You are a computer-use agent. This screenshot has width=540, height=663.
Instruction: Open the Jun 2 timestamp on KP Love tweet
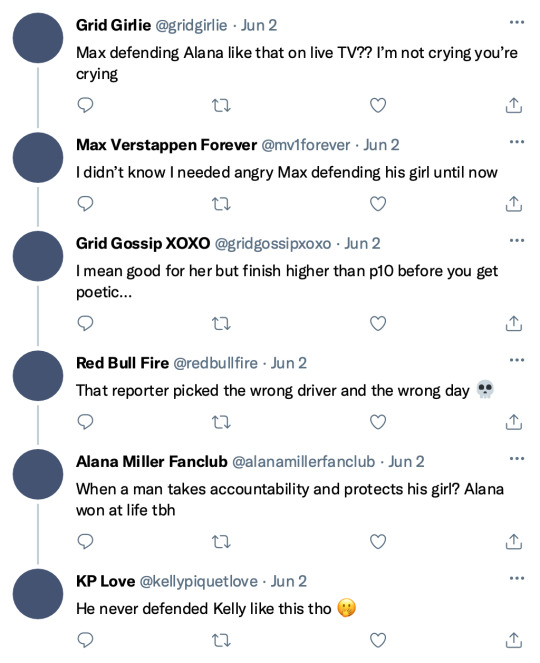(x=288, y=581)
